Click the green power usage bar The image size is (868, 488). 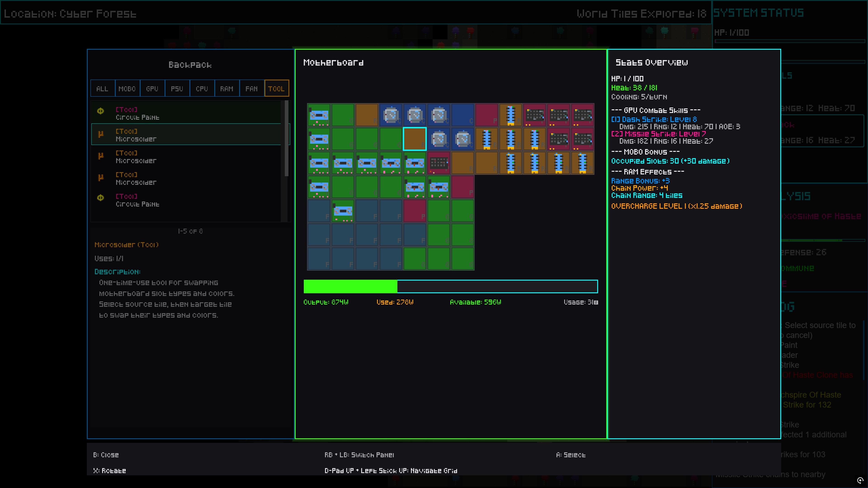click(350, 286)
